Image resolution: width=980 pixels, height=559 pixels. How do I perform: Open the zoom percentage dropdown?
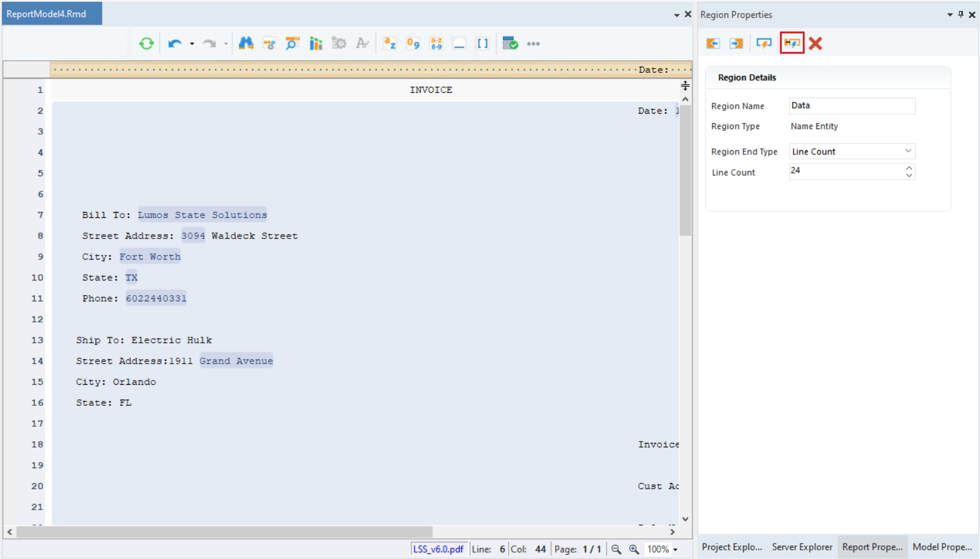(676, 549)
